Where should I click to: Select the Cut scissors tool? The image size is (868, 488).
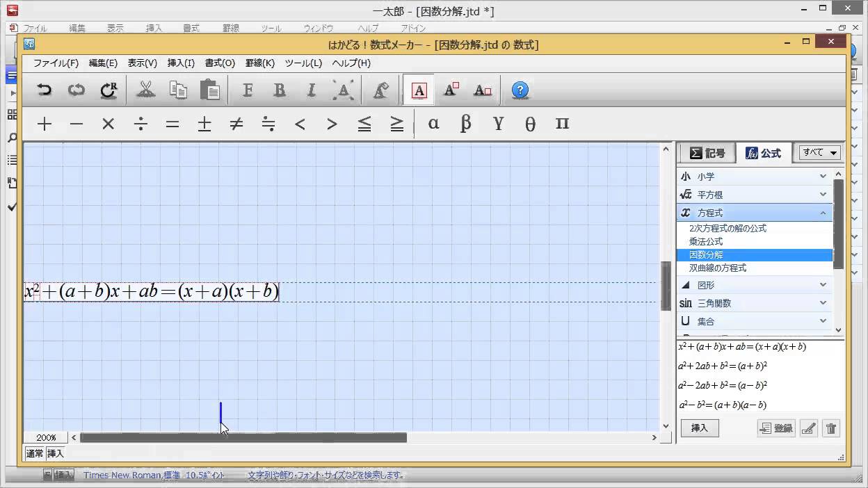144,89
